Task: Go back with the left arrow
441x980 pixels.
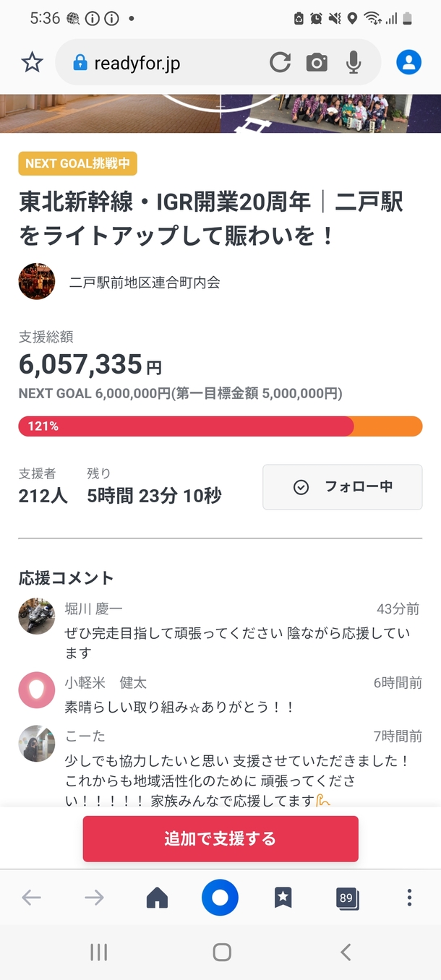Action: pos(31,898)
